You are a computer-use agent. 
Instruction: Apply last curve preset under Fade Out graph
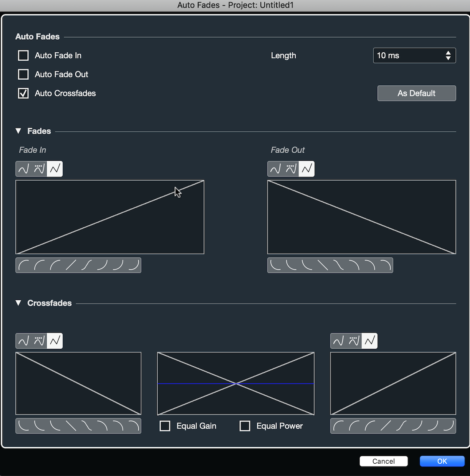[385, 265]
